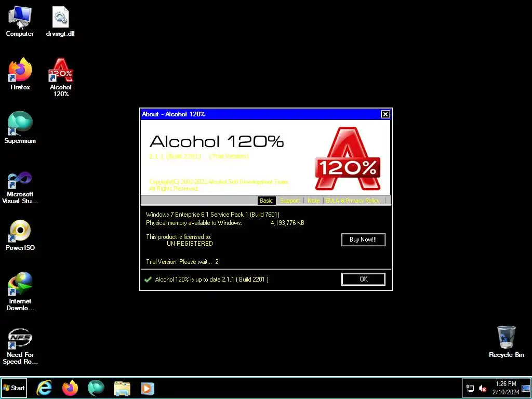This screenshot has width=532, height=399.
Task: Click 'Alcohol 120% is up to date' status text
Action: (212, 280)
